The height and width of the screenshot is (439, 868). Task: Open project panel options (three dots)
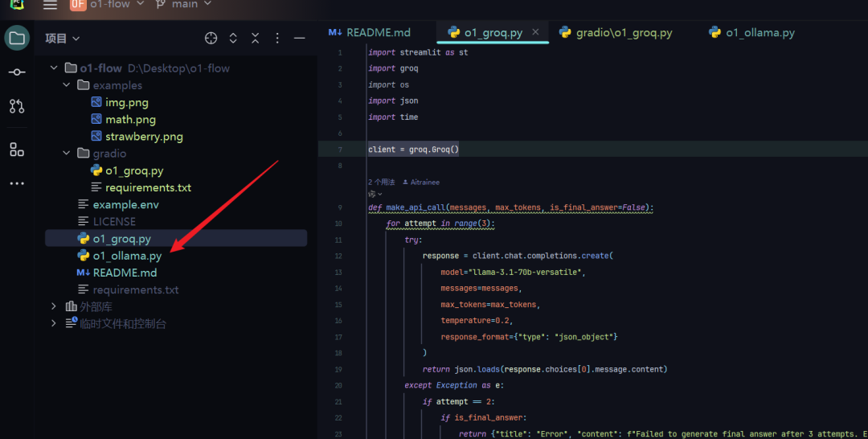277,39
